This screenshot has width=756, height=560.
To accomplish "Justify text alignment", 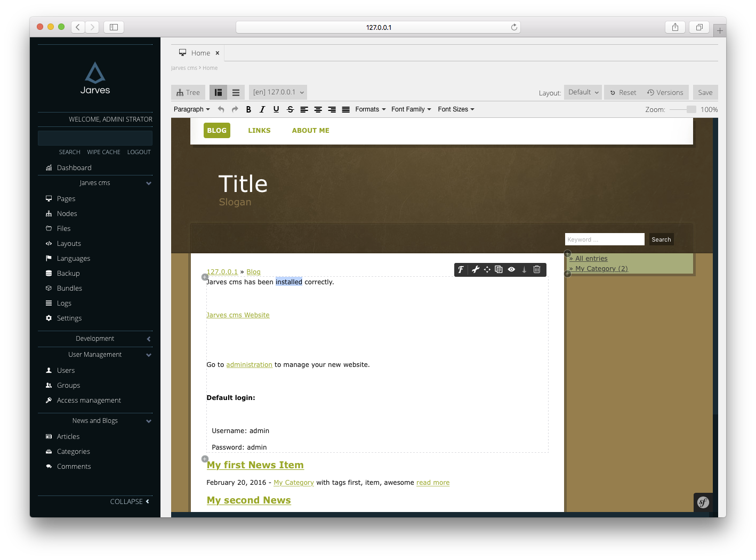I will coord(345,109).
